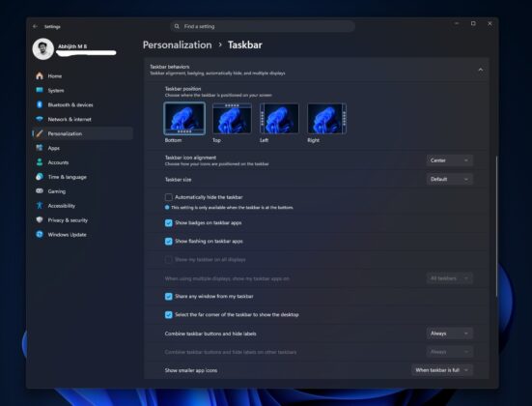The height and width of the screenshot is (406, 532).
Task: Maximize the Settings window
Action: coord(473,23)
